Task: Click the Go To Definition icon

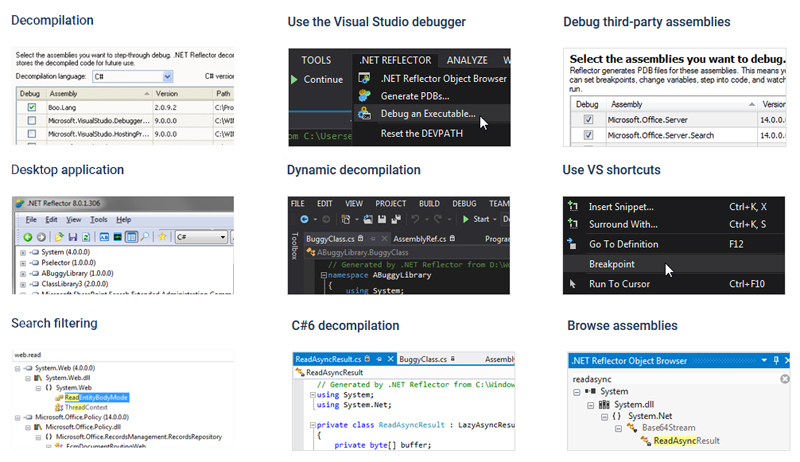Action: click(x=572, y=244)
